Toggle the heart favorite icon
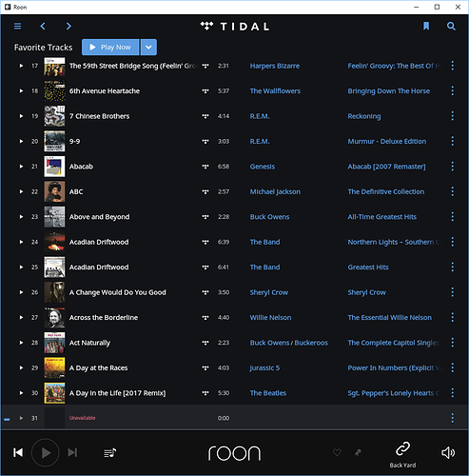 point(337,452)
